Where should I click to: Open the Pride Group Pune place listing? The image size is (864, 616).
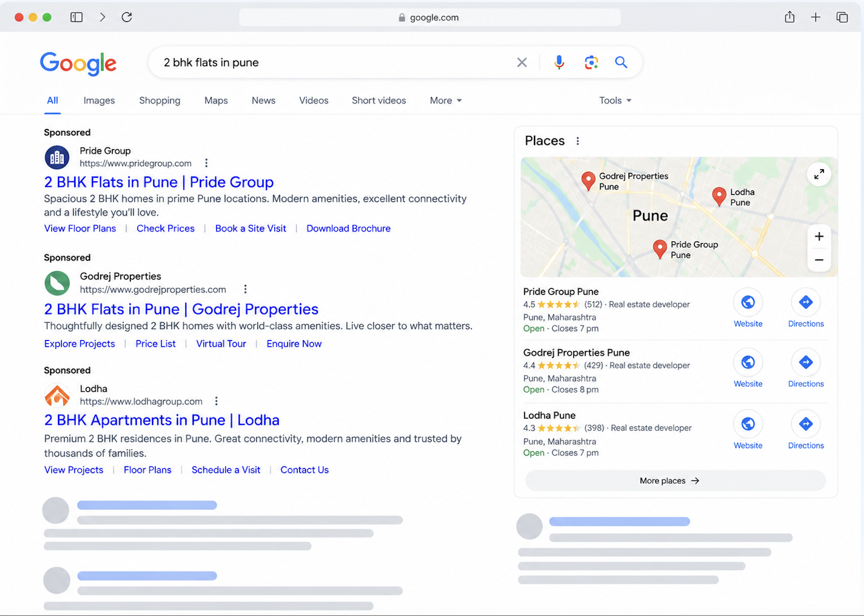click(x=561, y=292)
